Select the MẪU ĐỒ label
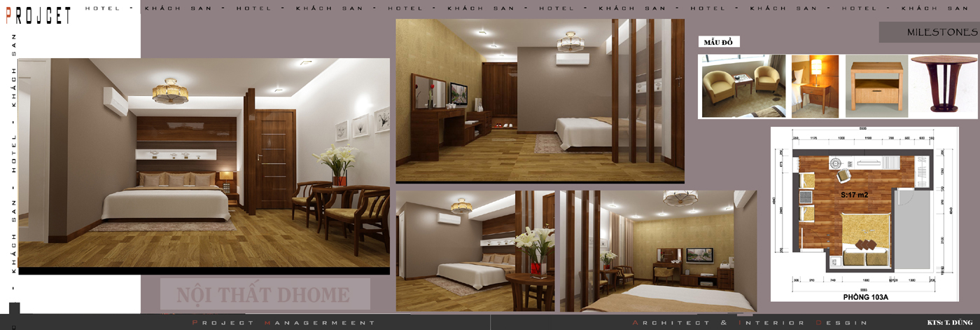980x330 pixels. [718, 42]
